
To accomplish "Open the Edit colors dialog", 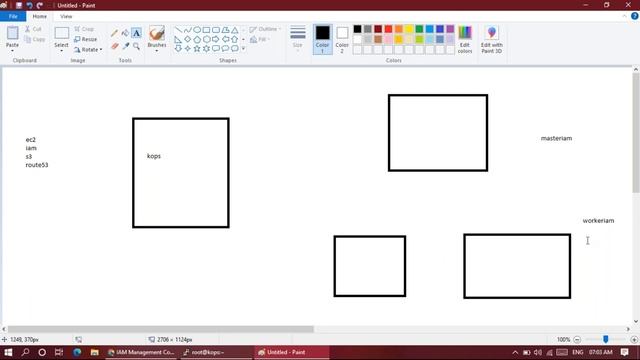I will [465, 39].
